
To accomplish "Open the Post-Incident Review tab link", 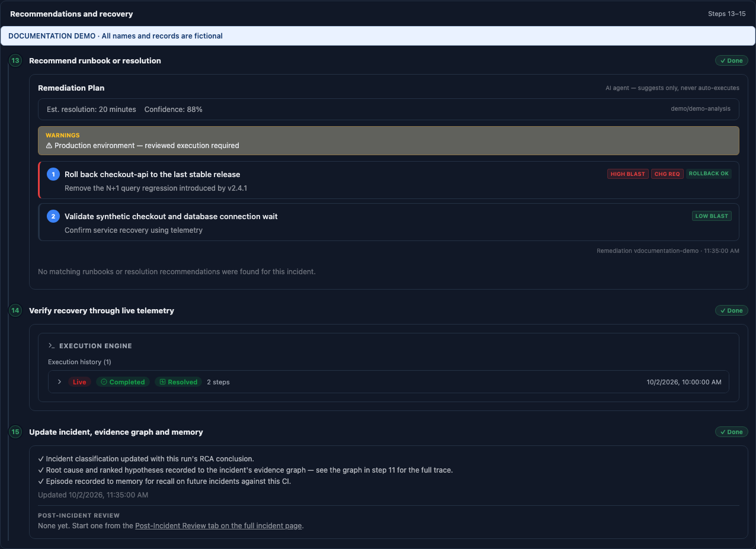I will pos(219,526).
